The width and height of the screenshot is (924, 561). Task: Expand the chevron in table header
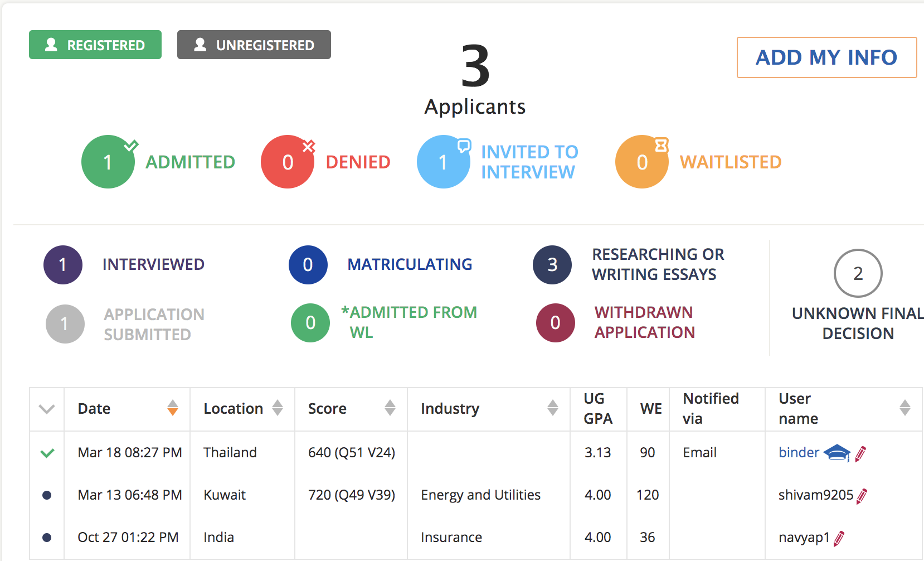[47, 409]
